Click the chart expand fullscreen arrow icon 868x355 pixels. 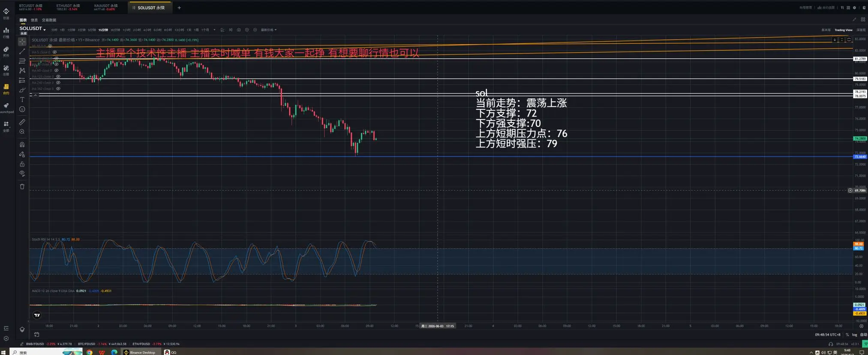(854, 20)
